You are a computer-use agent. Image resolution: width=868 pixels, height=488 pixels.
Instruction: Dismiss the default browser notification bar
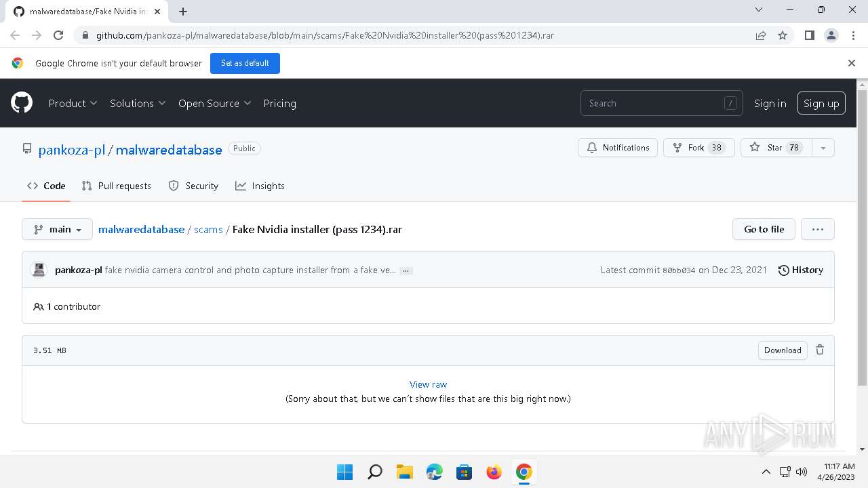(852, 63)
